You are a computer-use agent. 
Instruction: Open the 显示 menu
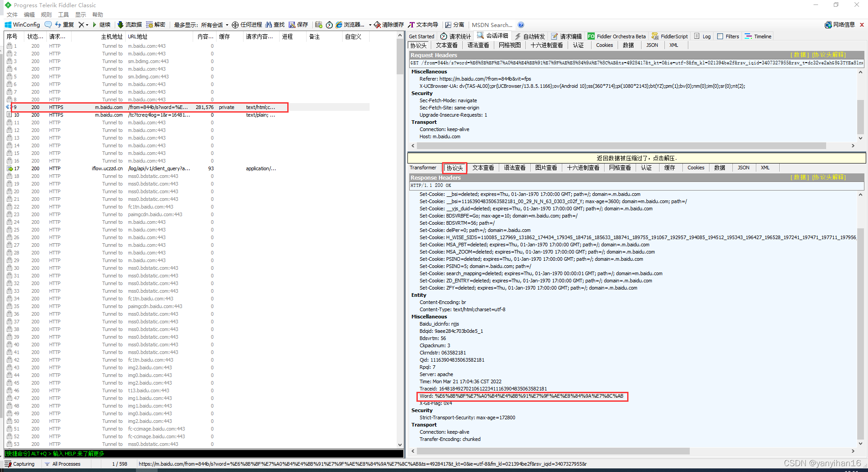[81, 14]
